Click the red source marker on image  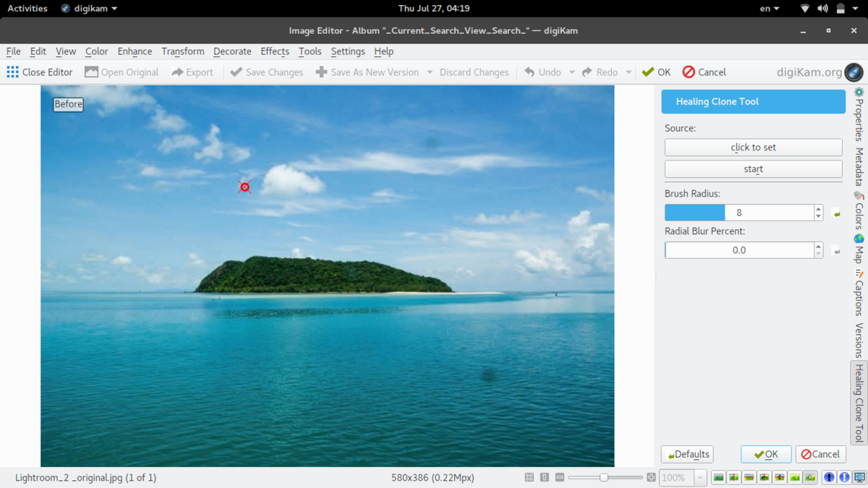pyautogui.click(x=245, y=187)
